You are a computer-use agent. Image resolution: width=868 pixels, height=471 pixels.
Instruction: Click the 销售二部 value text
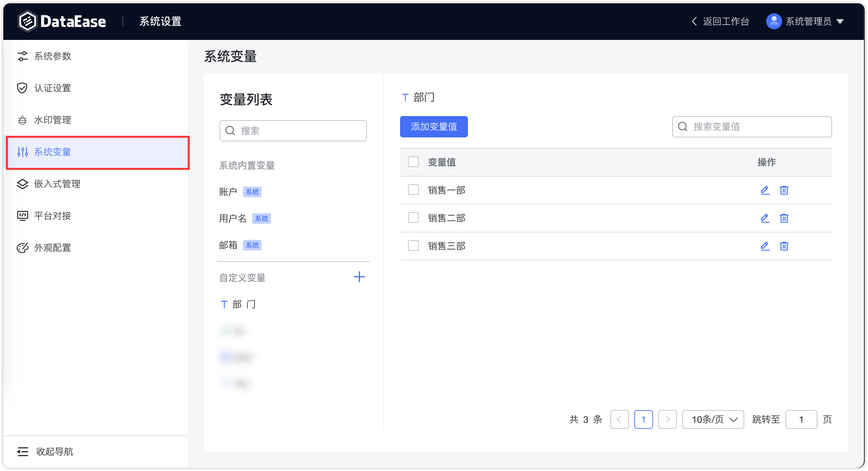point(446,218)
